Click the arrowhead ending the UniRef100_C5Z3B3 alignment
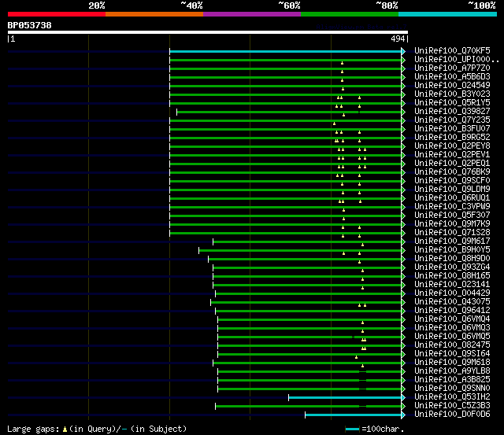The image size is (504, 435). (403, 407)
